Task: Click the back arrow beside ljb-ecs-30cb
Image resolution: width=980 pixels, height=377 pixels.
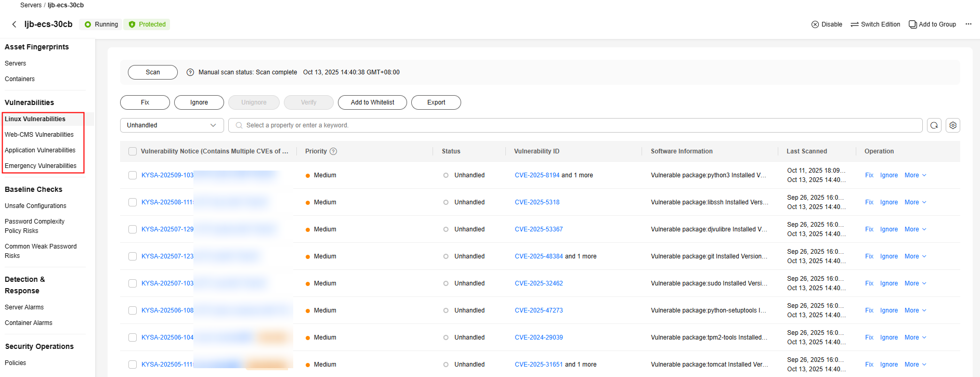Action: [x=14, y=24]
